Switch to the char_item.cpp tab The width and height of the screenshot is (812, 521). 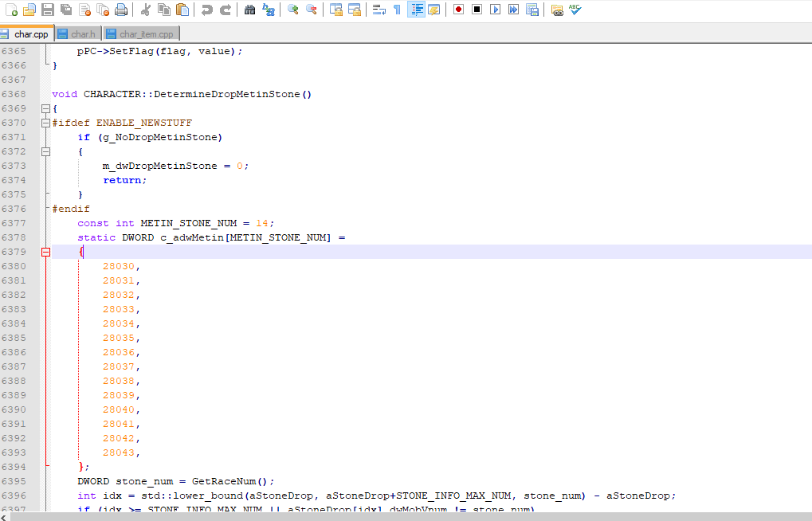pos(141,34)
